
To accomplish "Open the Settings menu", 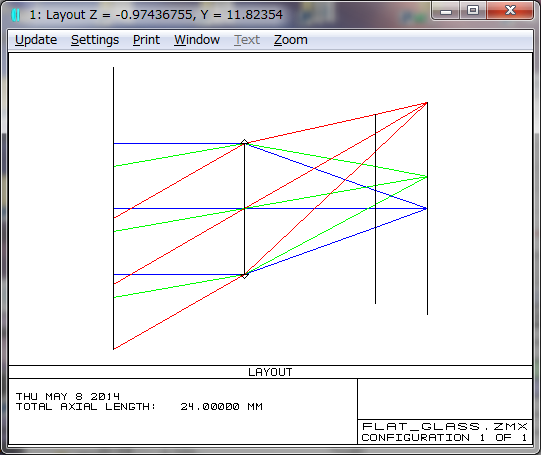I will click(x=95, y=40).
